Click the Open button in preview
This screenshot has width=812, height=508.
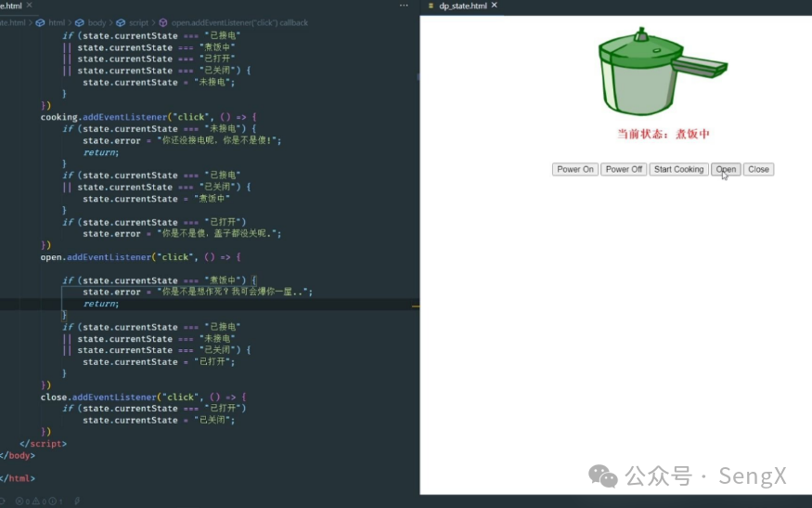pyautogui.click(x=726, y=169)
